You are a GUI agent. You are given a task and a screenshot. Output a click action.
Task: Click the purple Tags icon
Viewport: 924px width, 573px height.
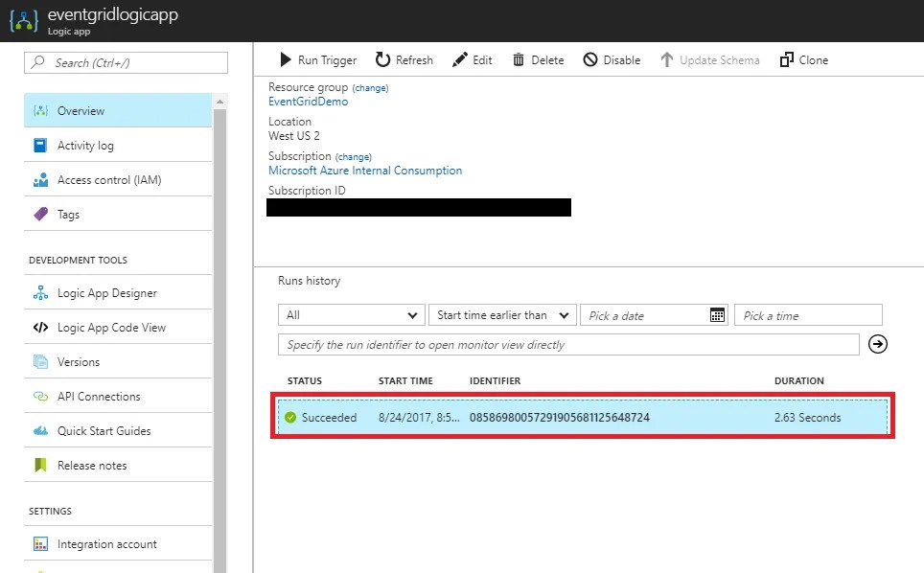tap(40, 215)
